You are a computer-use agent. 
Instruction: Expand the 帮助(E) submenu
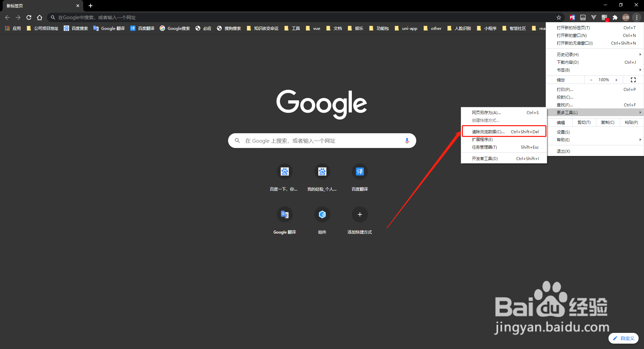click(x=595, y=140)
